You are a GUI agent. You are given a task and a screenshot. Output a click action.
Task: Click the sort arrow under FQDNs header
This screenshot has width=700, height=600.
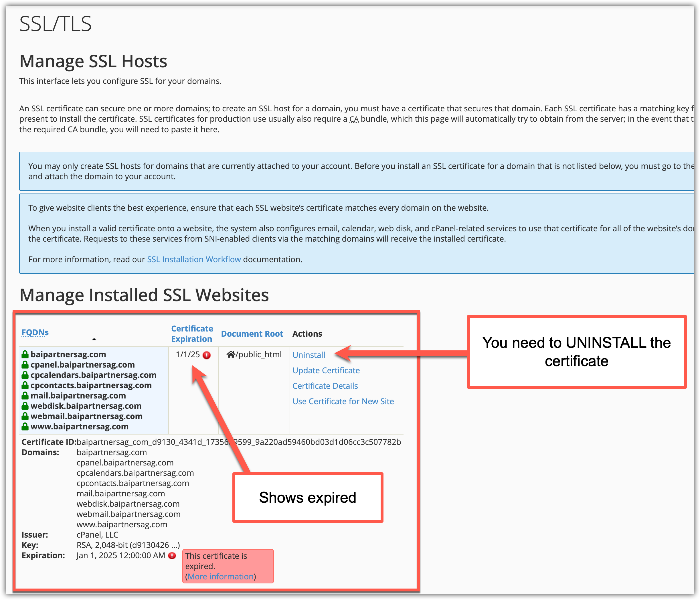pyautogui.click(x=94, y=339)
